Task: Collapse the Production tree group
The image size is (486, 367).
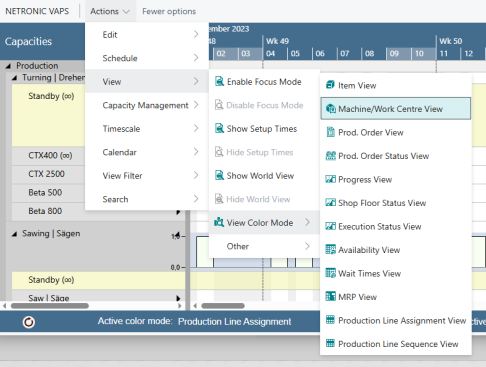Action: point(8,66)
